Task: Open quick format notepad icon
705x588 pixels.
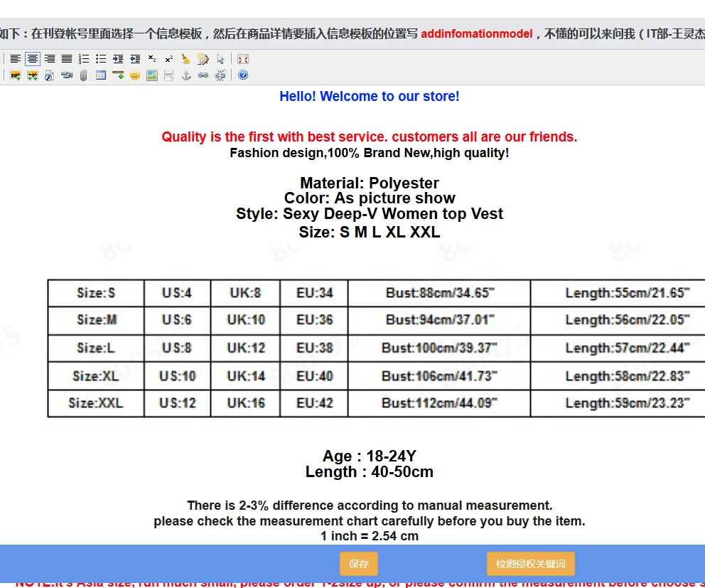Action: 203,59
